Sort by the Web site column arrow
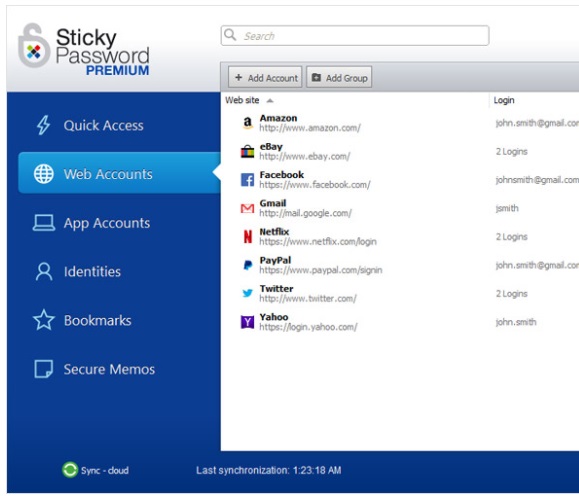 point(270,100)
